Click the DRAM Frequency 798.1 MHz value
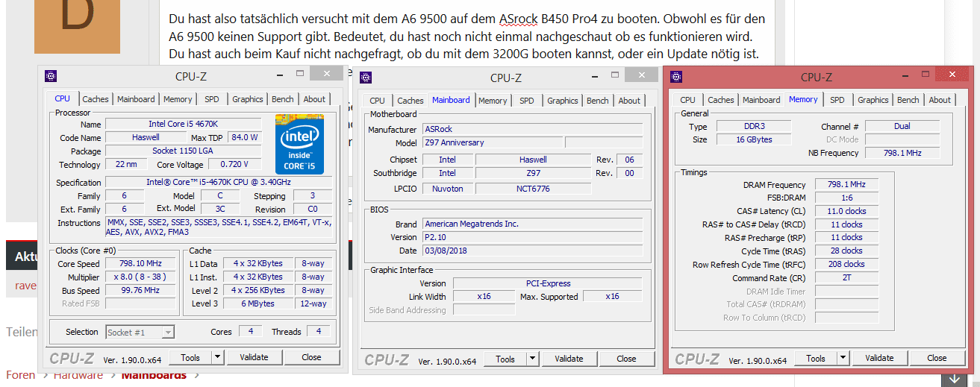This screenshot has height=387, width=980. pos(846,184)
